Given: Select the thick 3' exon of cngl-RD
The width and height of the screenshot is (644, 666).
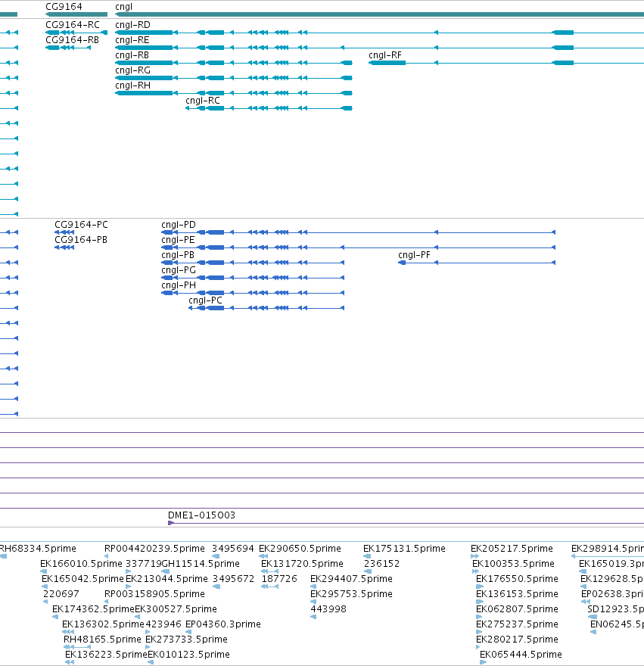Looking at the screenshot, I should point(144,33).
